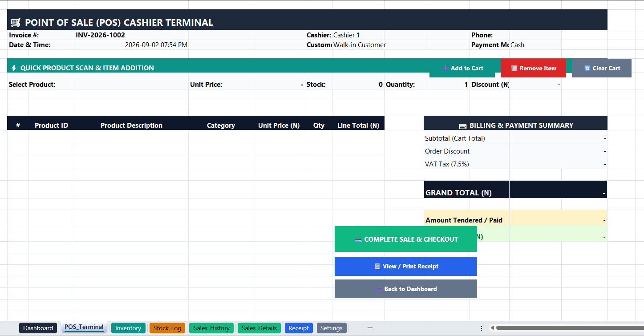Switch to the Dashboard sheet tab

pos(38,328)
